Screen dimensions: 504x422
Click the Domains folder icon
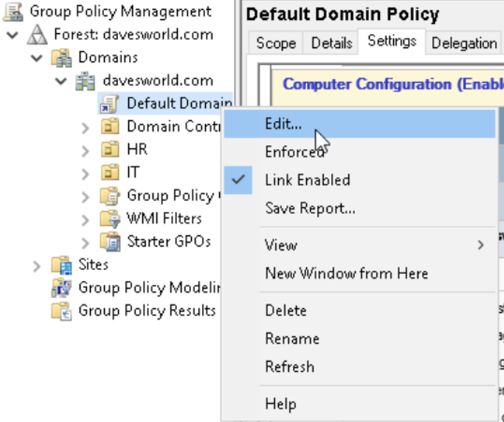(x=62, y=58)
